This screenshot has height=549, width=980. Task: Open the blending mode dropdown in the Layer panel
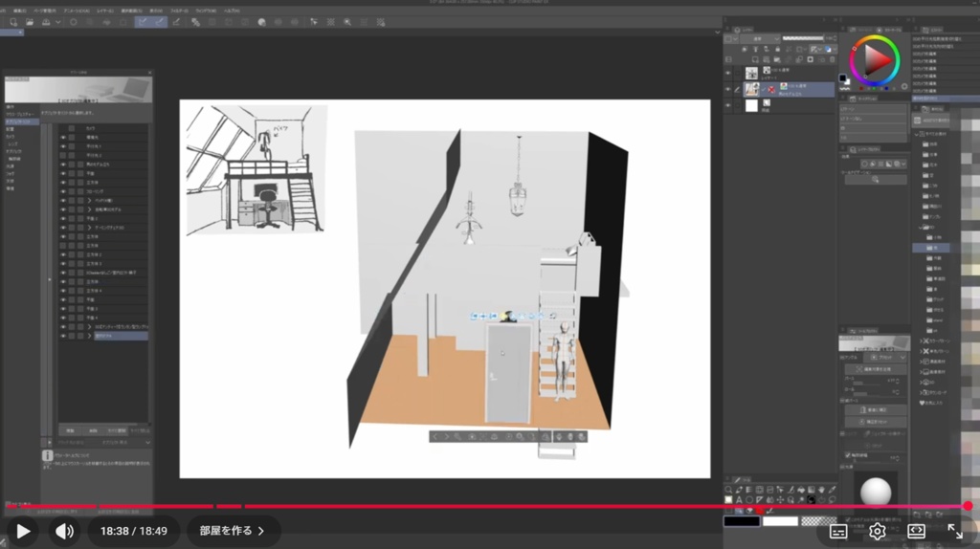click(761, 38)
